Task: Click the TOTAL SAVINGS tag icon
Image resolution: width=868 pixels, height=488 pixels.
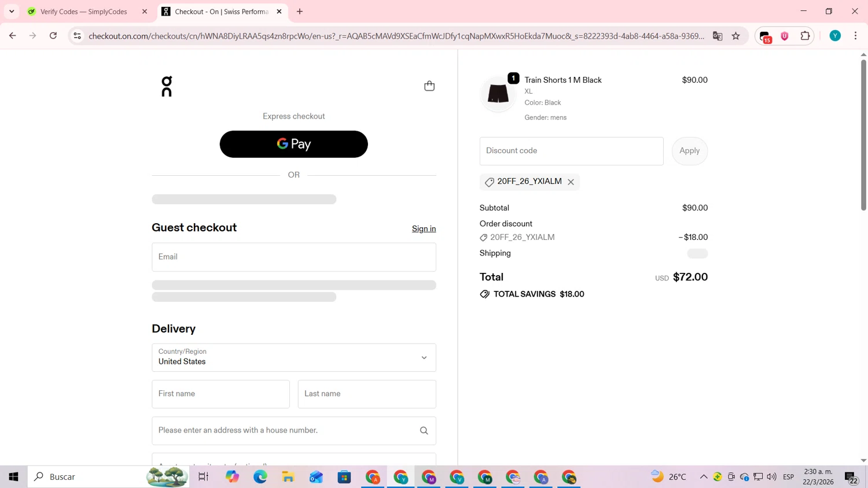Action: point(484,294)
